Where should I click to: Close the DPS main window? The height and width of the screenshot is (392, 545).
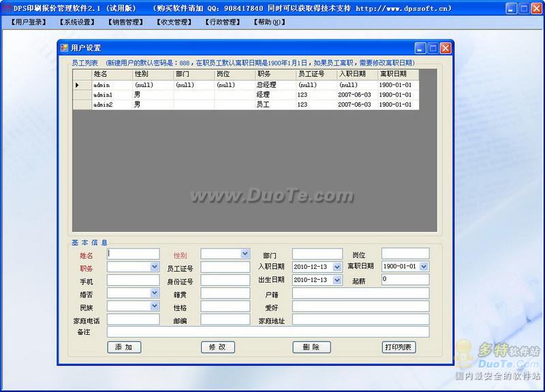click(x=536, y=8)
